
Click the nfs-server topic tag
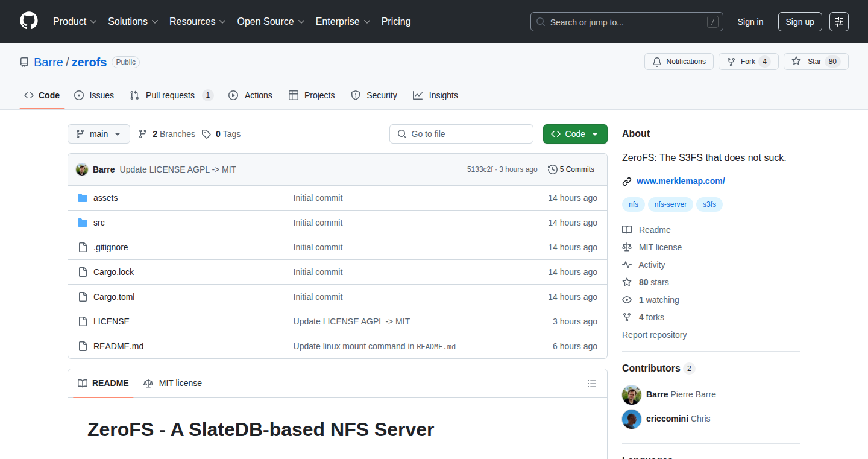click(671, 204)
